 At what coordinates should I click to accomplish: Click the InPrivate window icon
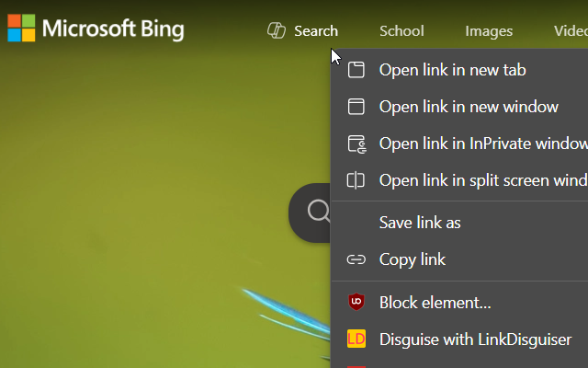356,144
